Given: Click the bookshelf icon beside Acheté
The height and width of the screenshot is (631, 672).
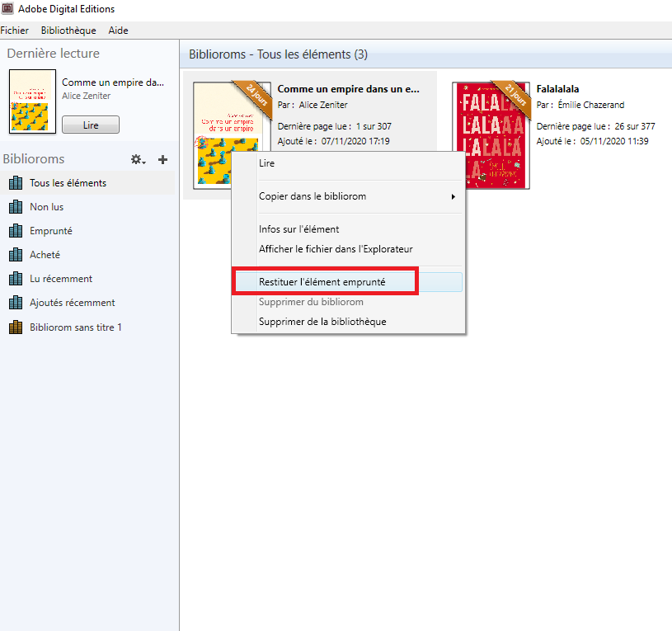Looking at the screenshot, I should pos(16,255).
